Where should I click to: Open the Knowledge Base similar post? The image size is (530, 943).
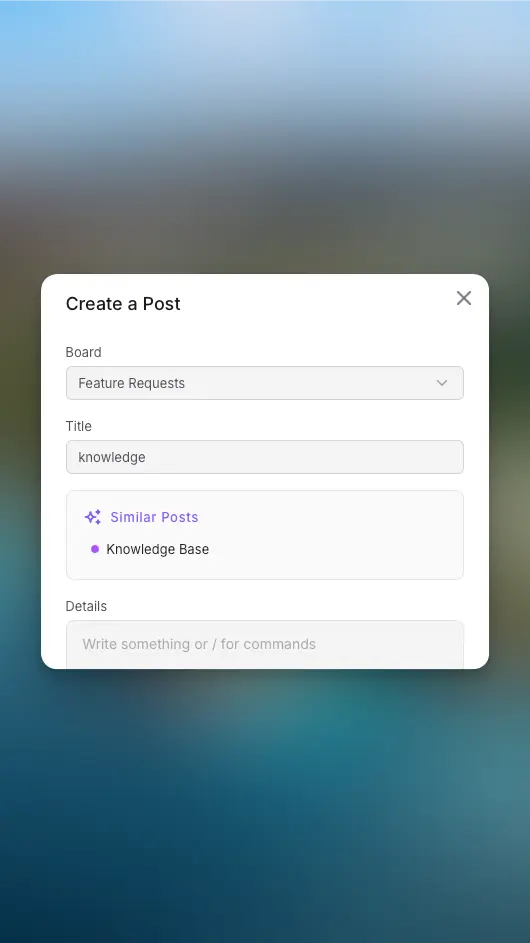tap(158, 549)
